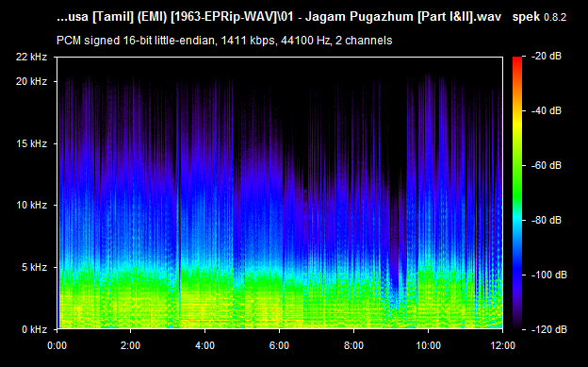This screenshot has height=367, width=588.
Task: Click the 10:00 time marker
Action: [428, 345]
